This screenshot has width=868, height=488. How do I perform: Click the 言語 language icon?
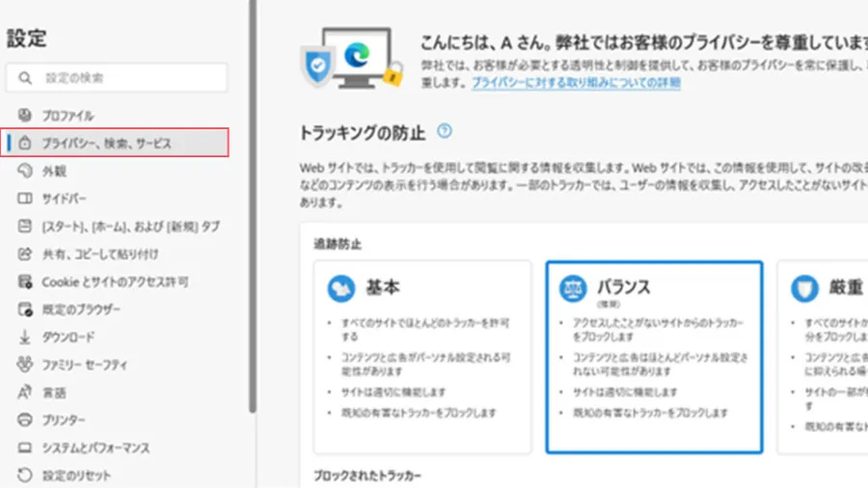[25, 393]
